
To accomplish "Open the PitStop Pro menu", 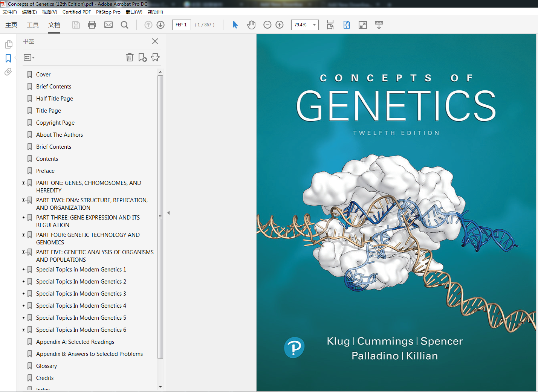I will (x=108, y=12).
